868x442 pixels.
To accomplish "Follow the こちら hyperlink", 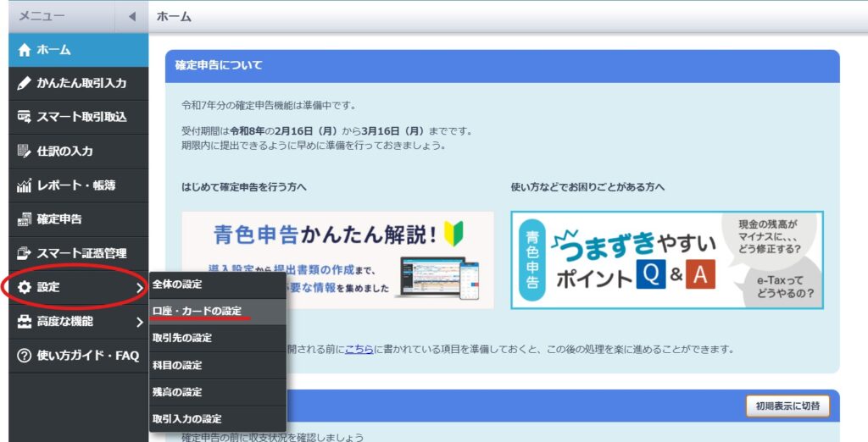I will click(x=359, y=349).
